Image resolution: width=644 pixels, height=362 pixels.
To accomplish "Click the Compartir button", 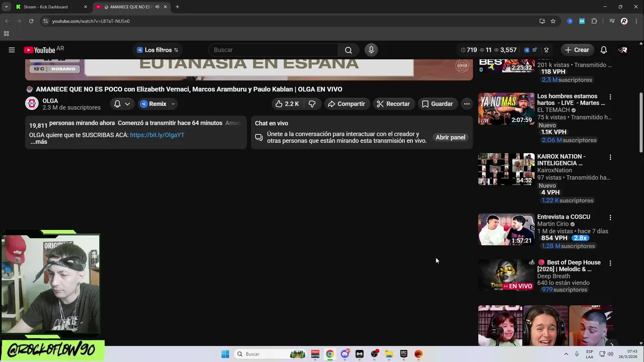I will tap(346, 104).
